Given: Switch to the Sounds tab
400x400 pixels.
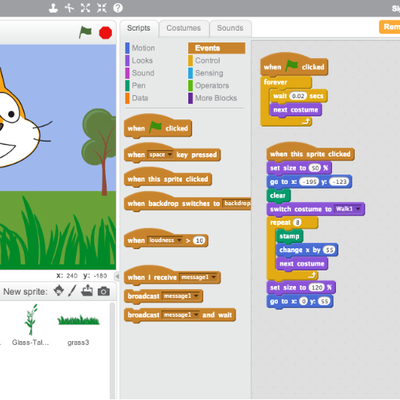Looking at the screenshot, I should coord(230,28).
